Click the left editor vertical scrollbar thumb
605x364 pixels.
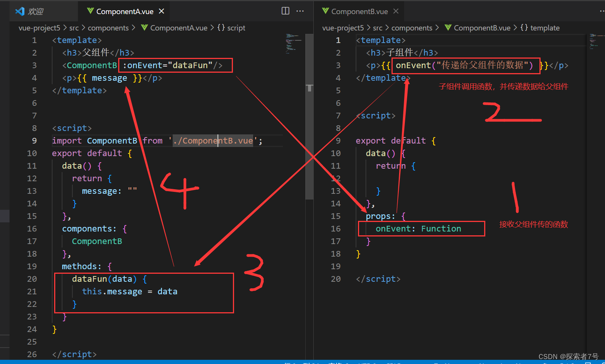310,116
